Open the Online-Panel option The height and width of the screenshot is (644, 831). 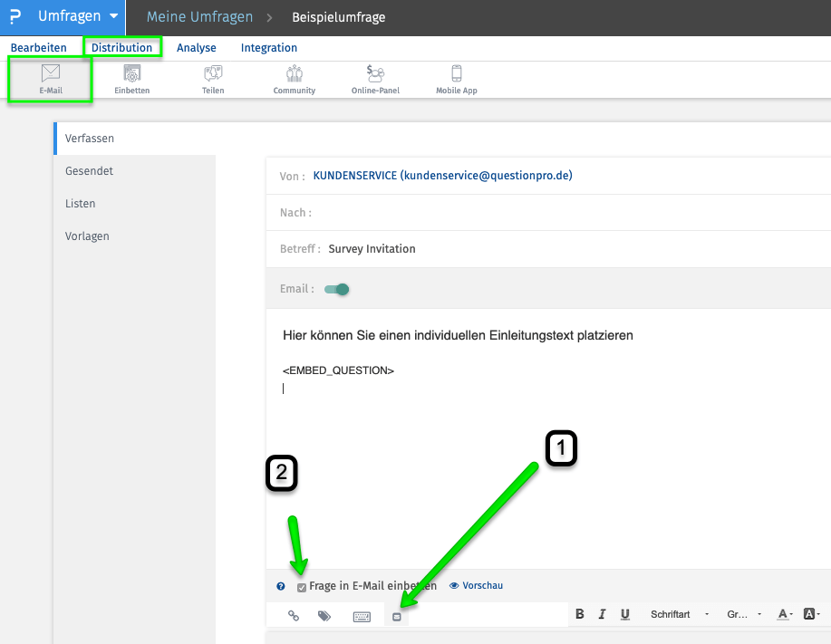375,80
